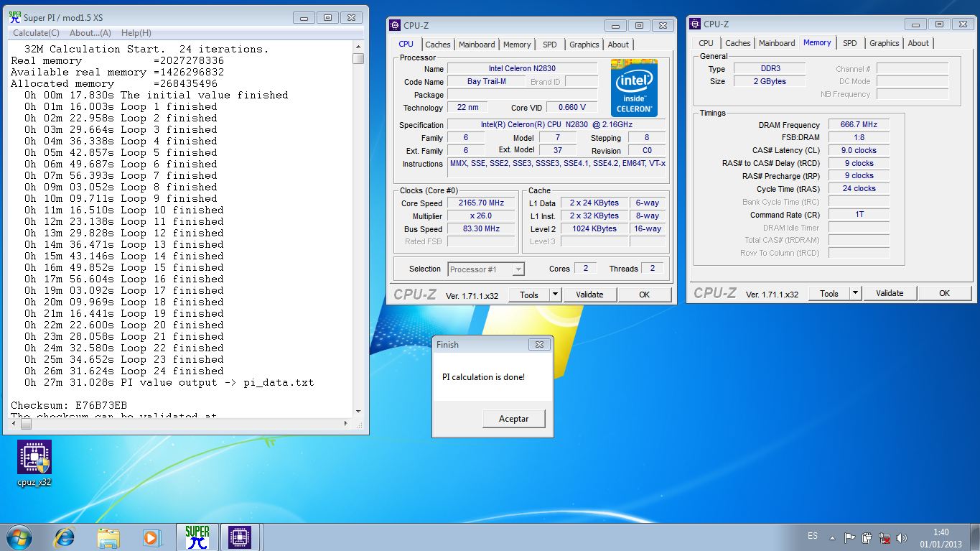This screenshot has height=551, width=980.
Task: Open the cpuz_x32 desktop shortcut icon
Action: 34,463
